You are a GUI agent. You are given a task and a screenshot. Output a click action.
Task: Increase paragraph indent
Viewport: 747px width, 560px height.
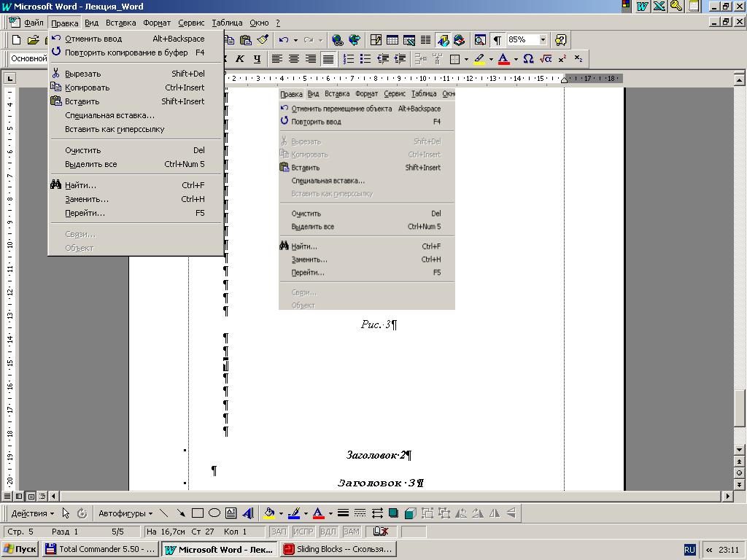click(400, 58)
